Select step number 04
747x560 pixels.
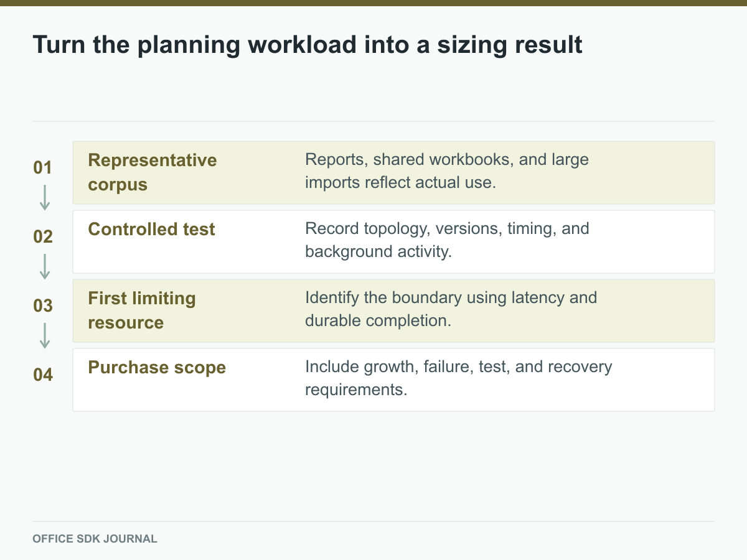(x=42, y=375)
